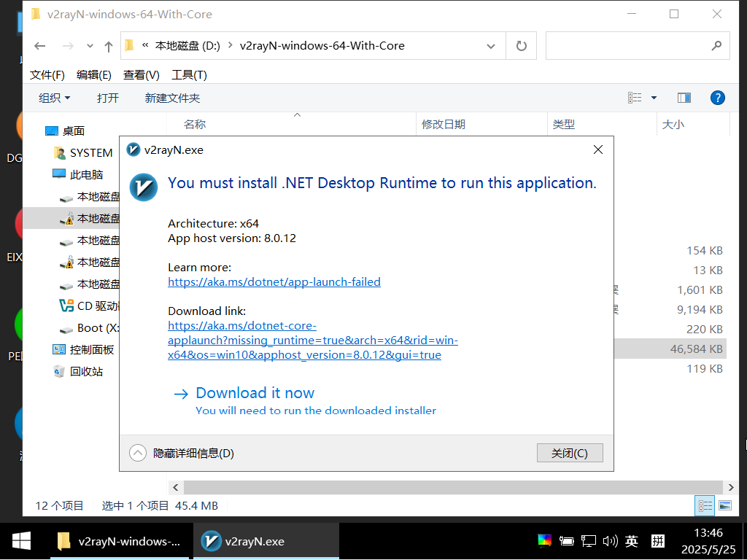Open the dotnet-core applaunch download link
This screenshot has height=560, width=747.
coord(313,341)
